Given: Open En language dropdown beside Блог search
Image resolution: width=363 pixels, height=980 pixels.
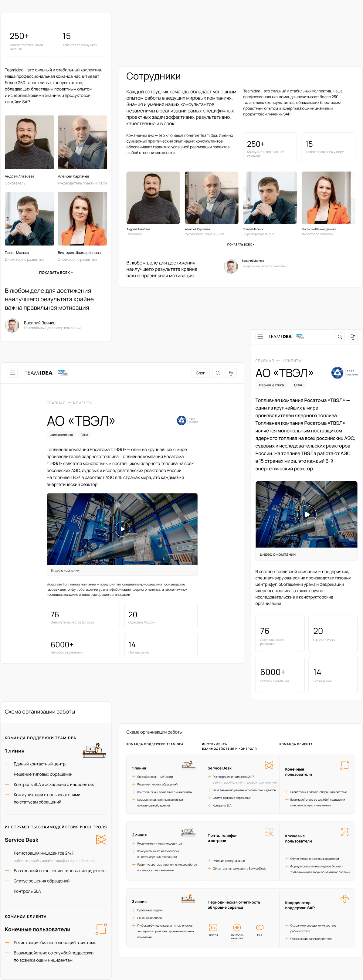Looking at the screenshot, I should tap(231, 373).
